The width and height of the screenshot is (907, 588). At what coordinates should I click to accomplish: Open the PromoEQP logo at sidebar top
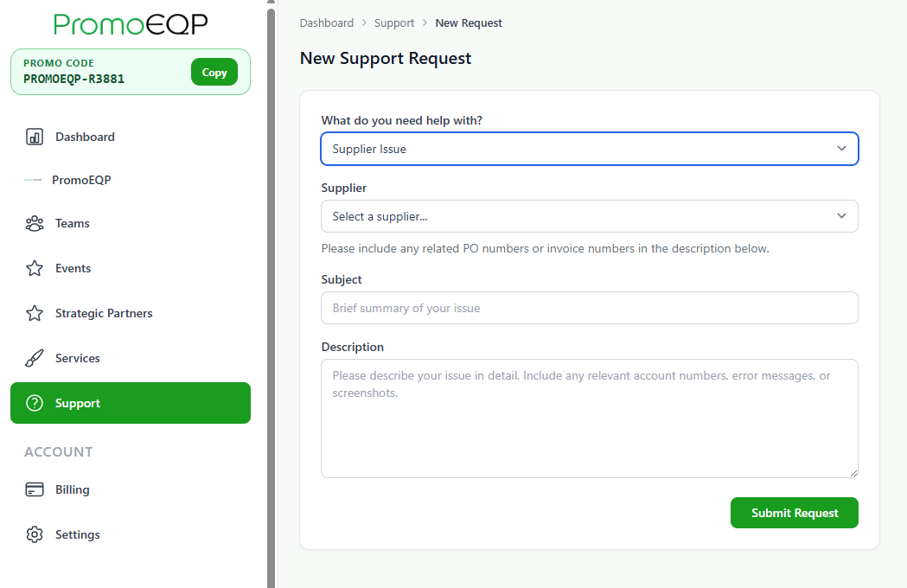(x=131, y=24)
